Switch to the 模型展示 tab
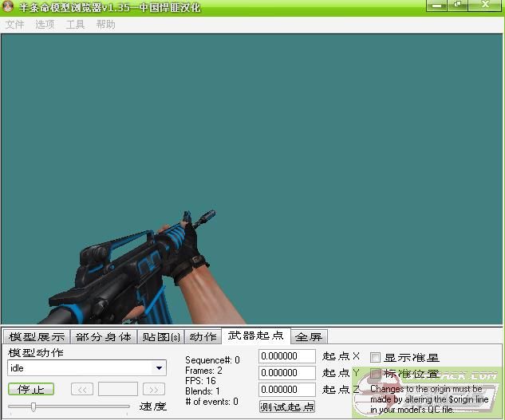This screenshot has width=505, height=420. pyautogui.click(x=37, y=337)
